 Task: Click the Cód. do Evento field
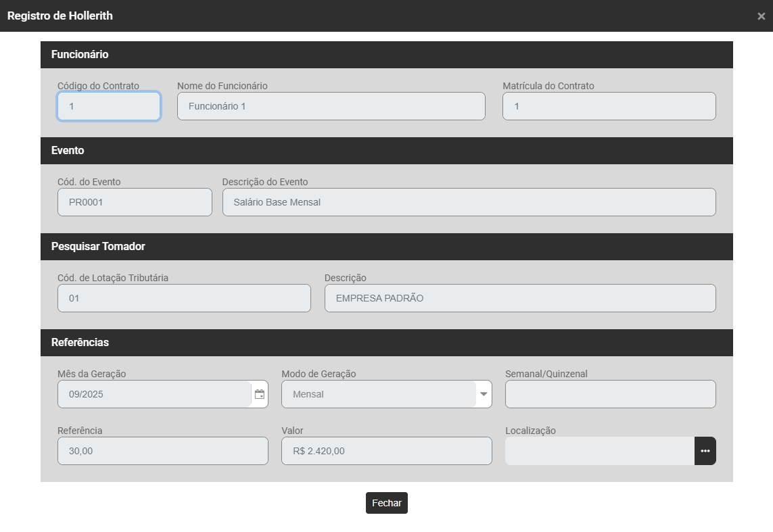pos(135,202)
